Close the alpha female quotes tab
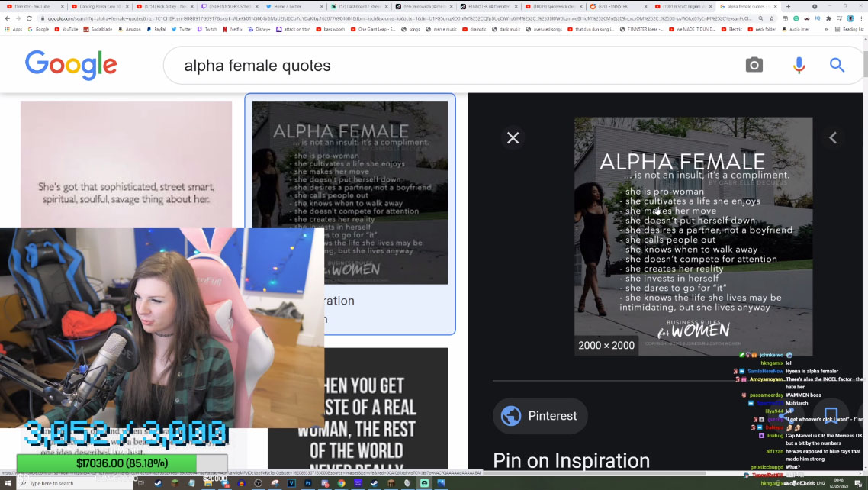Screen dimensions: 868x490 (775, 7)
